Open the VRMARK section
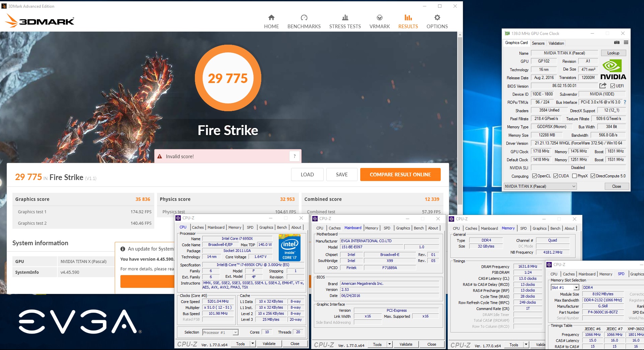 (x=379, y=22)
